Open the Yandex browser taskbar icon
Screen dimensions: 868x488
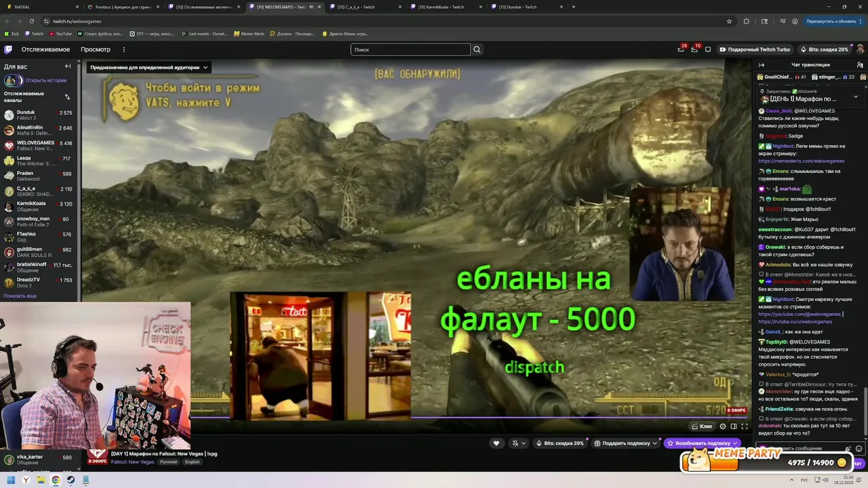tap(26, 480)
